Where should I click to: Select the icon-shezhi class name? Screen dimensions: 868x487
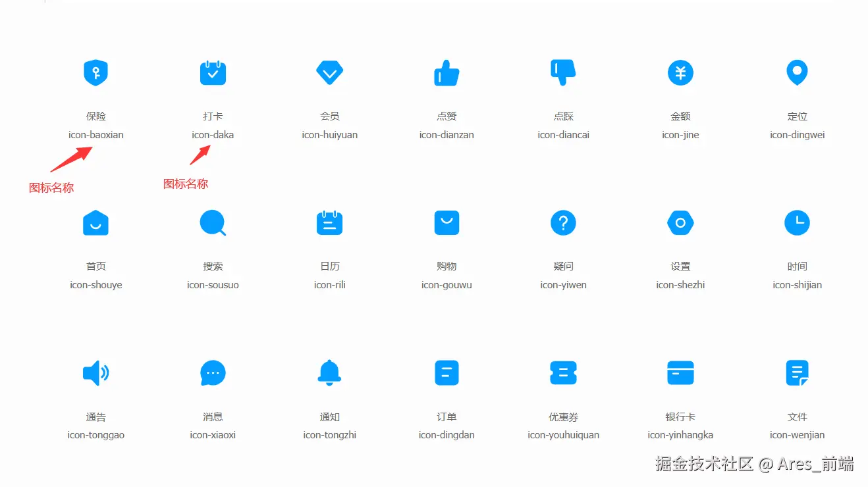coord(680,285)
